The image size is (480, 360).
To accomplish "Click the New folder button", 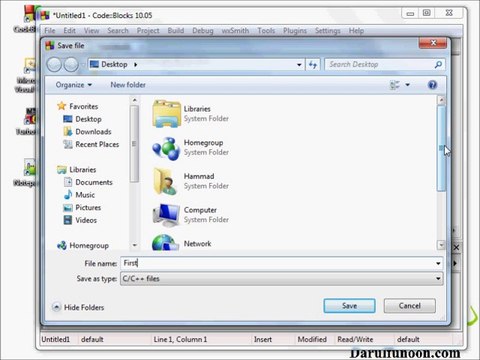I will coord(128,85).
